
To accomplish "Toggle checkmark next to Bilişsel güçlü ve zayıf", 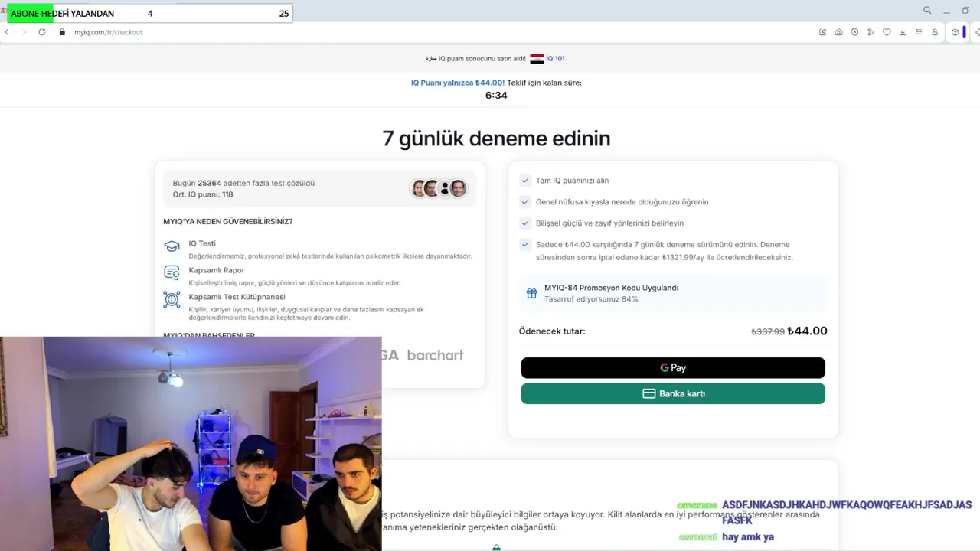I will [x=525, y=223].
